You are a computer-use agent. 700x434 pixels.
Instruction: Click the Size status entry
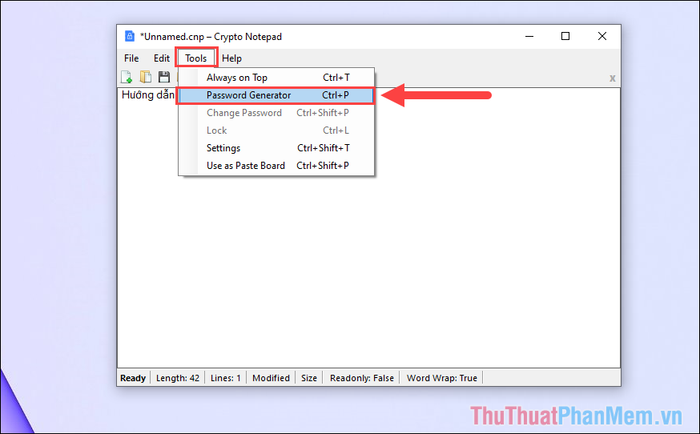pos(309,378)
